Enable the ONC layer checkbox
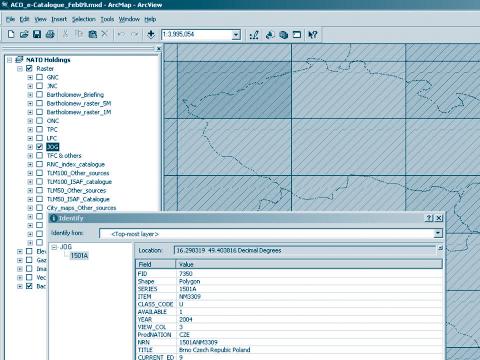The image size is (480, 360). [x=40, y=120]
